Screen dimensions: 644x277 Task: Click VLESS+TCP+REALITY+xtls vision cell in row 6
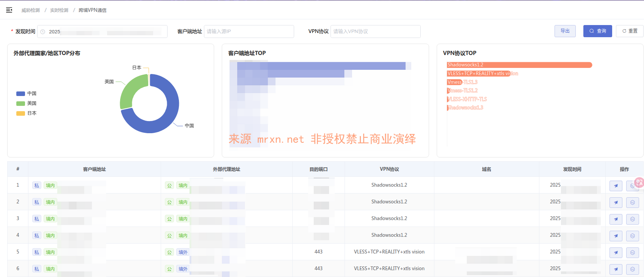point(389,269)
